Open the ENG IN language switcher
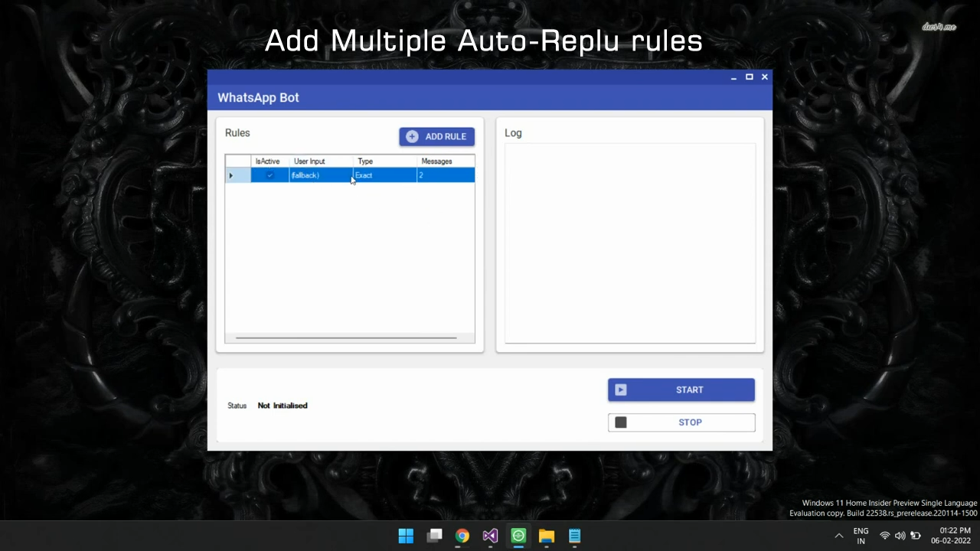This screenshot has height=551, width=980. [x=861, y=536]
